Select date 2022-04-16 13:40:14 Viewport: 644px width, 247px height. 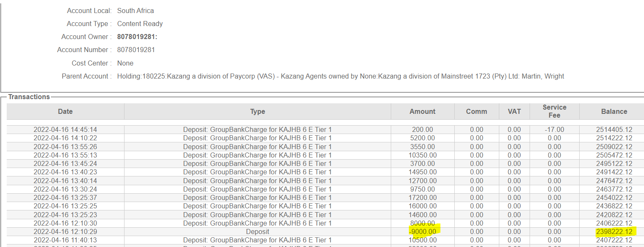coord(65,181)
